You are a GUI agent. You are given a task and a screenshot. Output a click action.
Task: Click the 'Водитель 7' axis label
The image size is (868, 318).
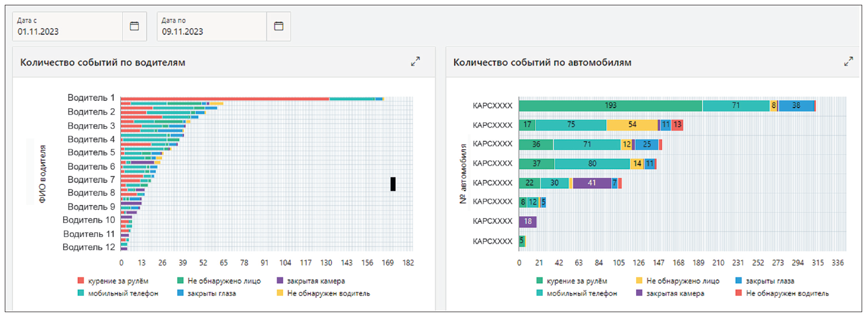(x=91, y=180)
